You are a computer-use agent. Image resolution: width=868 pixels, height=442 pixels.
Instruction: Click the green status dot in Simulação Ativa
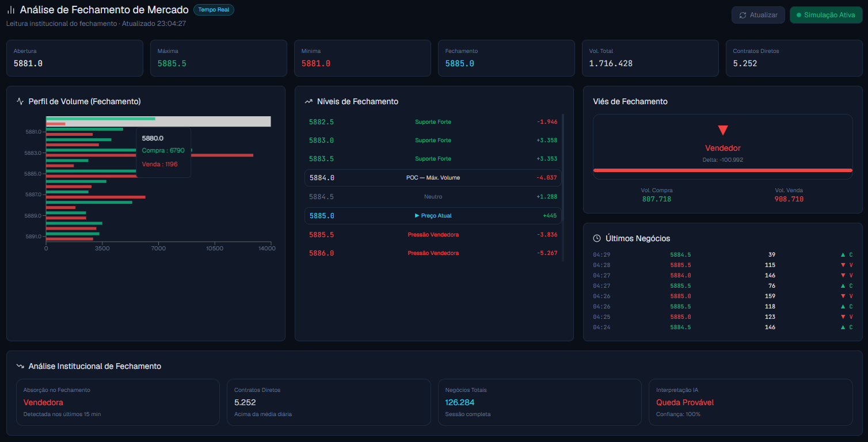(x=799, y=15)
